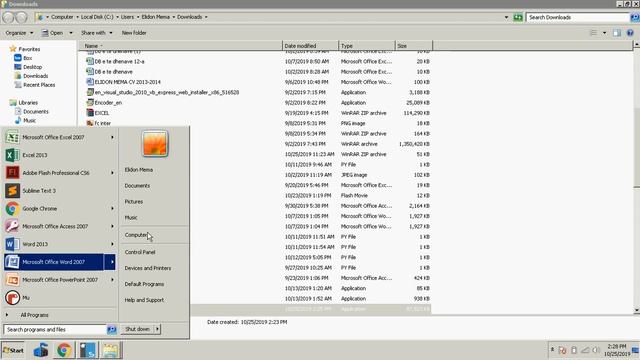Click the refresh button by address bar

click(x=518, y=17)
